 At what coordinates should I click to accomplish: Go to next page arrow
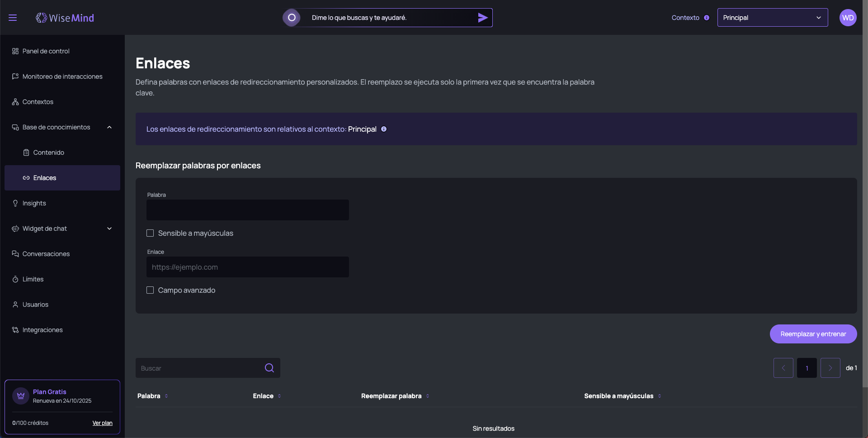point(830,368)
